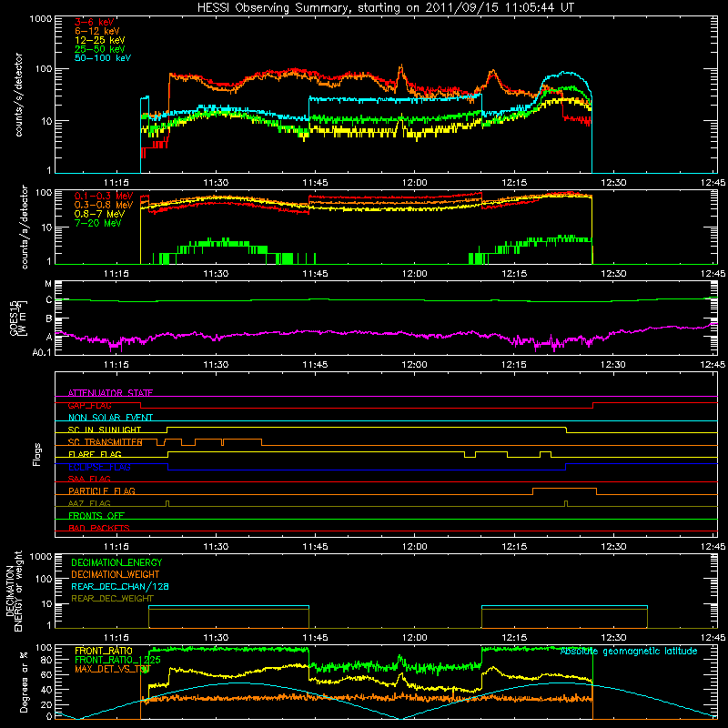Click the vertical Flags axis title
Image resolution: width=728 pixels, height=728 pixels.
coord(37,454)
